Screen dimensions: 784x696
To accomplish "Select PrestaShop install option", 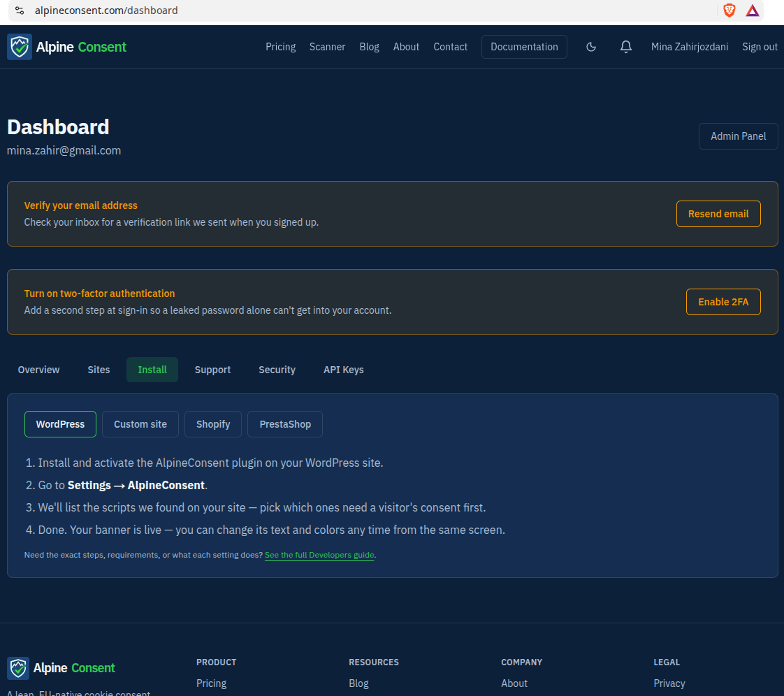I will [285, 424].
